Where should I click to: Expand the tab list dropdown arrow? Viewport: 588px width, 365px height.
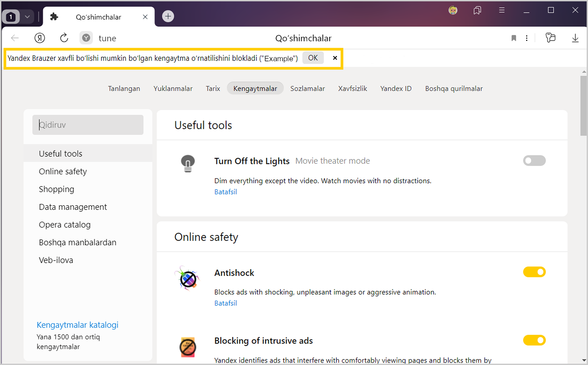[27, 17]
